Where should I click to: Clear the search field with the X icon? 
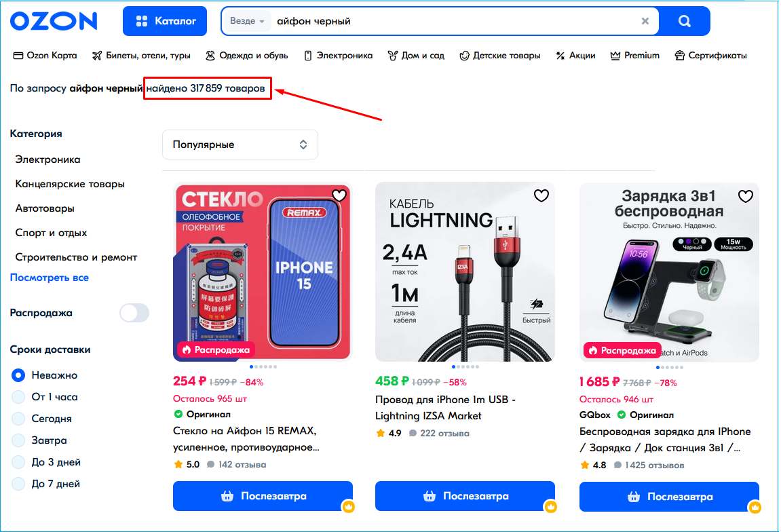645,21
